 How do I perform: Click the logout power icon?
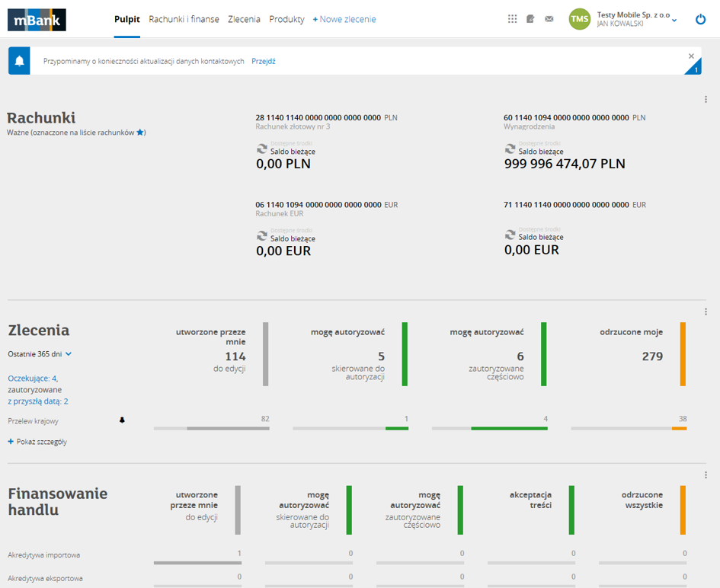[700, 19]
